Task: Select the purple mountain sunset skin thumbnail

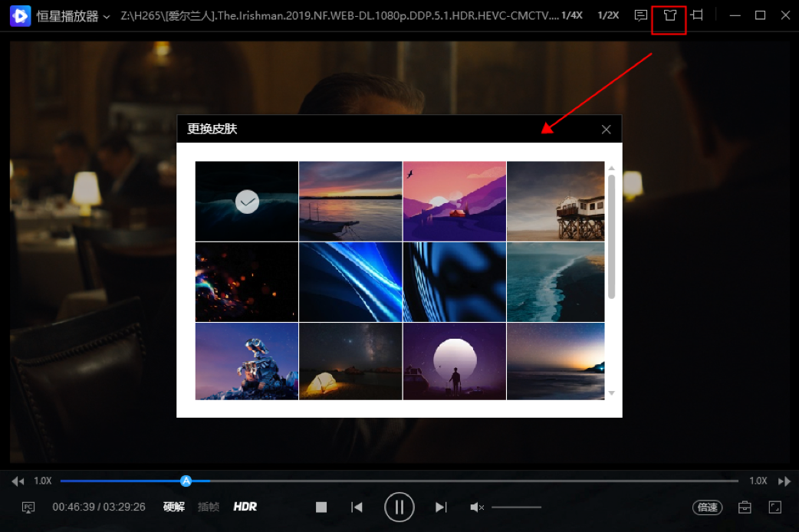Action: [454, 201]
